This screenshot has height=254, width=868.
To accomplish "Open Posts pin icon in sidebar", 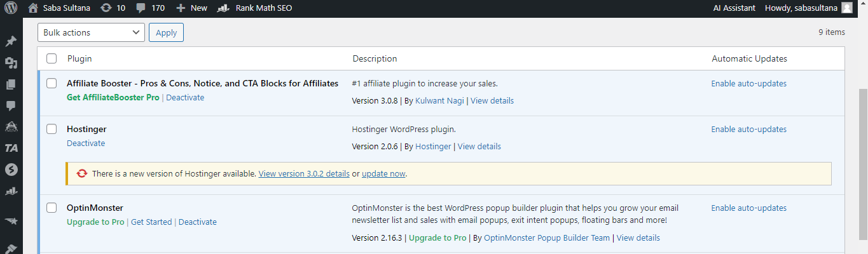I will click(11, 42).
